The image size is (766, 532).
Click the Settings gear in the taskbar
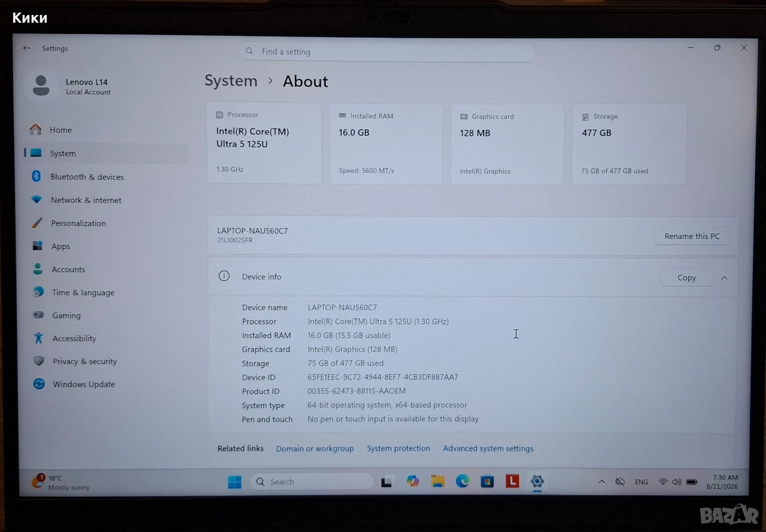coord(537,481)
